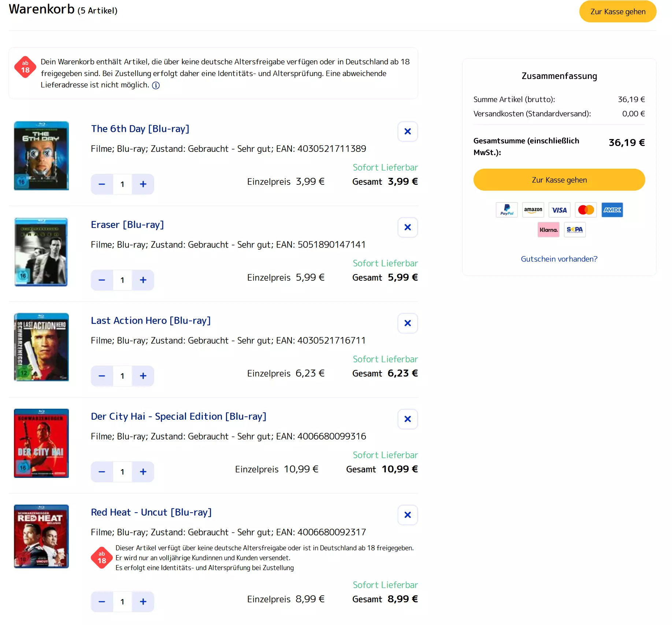Remove Red Heat Uncut from cart
This screenshot has width=672, height=625.
tap(408, 515)
